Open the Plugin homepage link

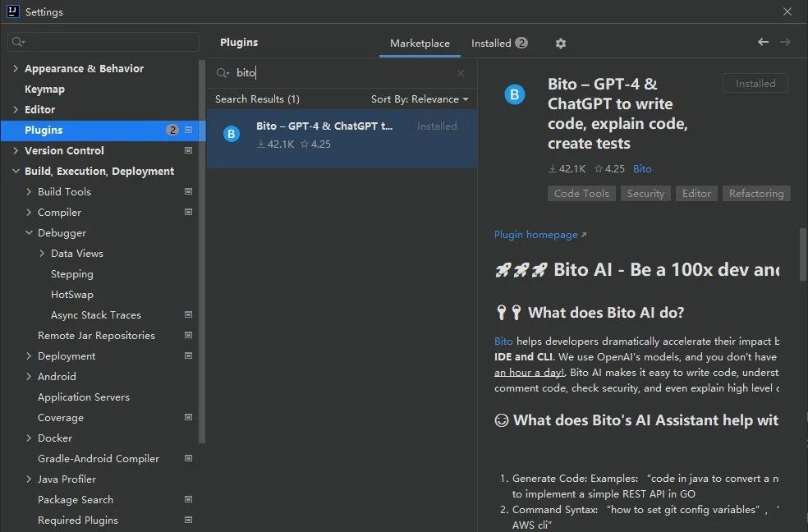[x=540, y=234]
